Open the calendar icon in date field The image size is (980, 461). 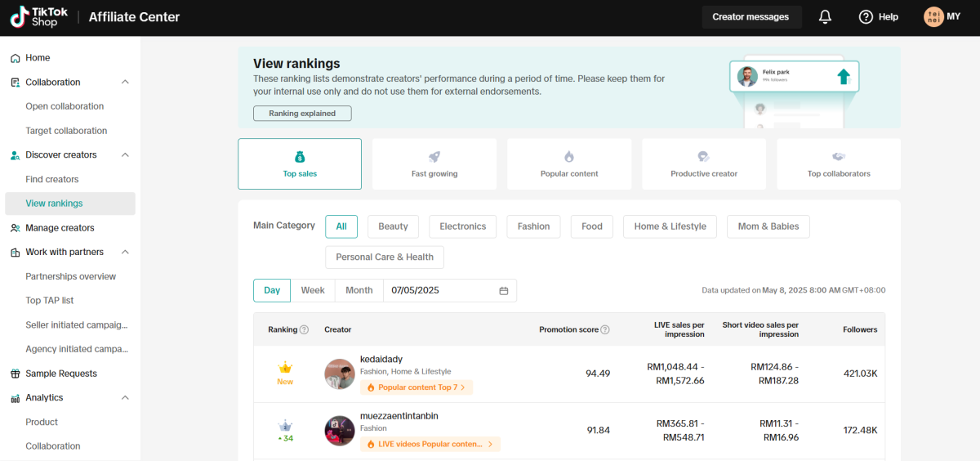pyautogui.click(x=504, y=291)
